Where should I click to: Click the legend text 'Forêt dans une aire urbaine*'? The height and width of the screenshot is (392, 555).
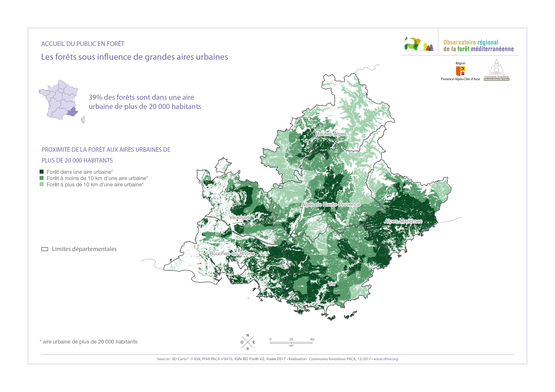tap(80, 172)
